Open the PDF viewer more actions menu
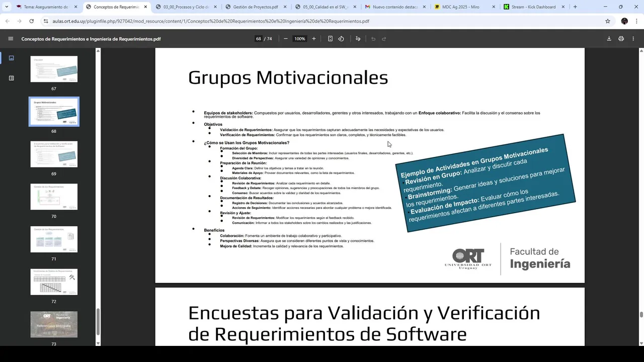The image size is (644, 362). 633,39
